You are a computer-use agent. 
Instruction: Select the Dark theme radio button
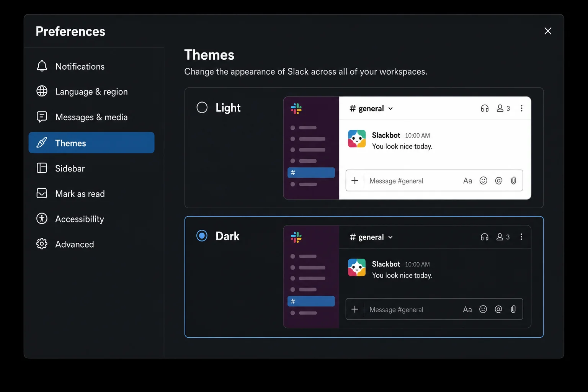202,236
